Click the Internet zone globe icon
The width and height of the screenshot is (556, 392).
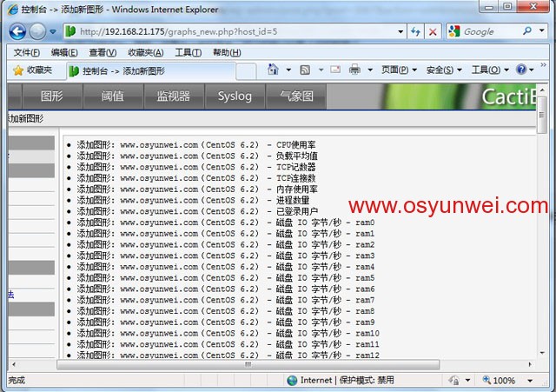tap(292, 381)
